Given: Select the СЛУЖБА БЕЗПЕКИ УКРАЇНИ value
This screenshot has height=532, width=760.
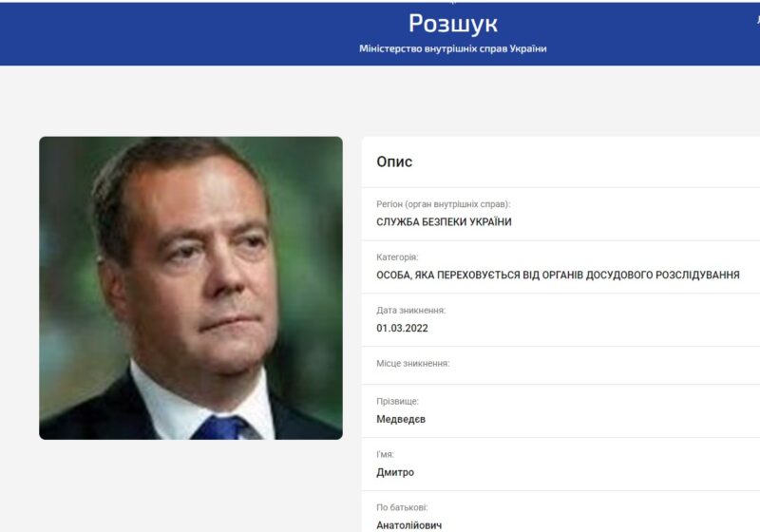Looking at the screenshot, I should tap(444, 222).
